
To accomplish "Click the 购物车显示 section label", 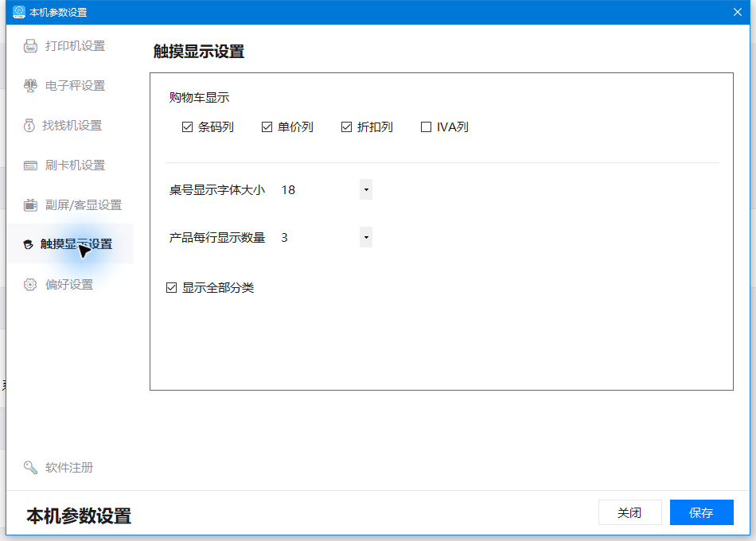I will (199, 97).
